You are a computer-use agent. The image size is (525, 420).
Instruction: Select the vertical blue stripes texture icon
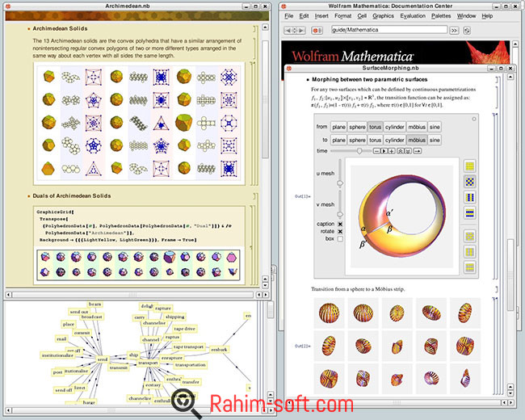[470, 197]
